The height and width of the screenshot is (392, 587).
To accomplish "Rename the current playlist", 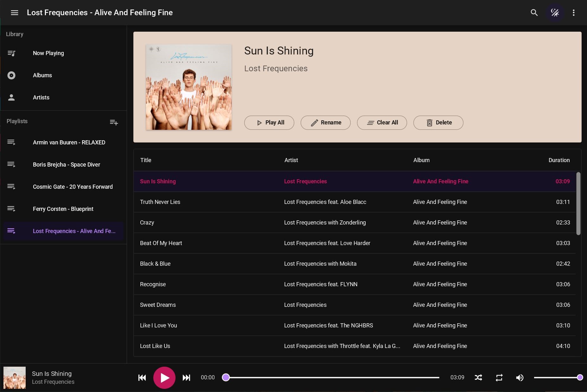I will coord(325,123).
